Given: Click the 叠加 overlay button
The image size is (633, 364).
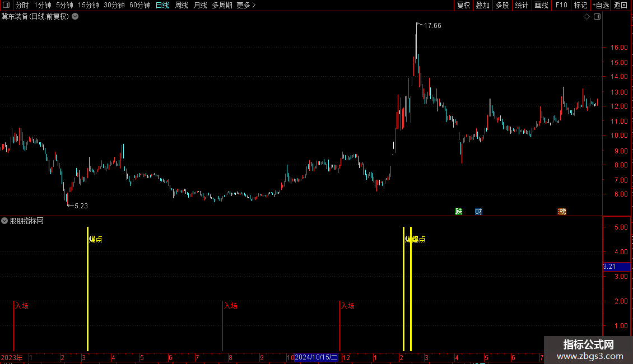Looking at the screenshot, I should point(482,5).
